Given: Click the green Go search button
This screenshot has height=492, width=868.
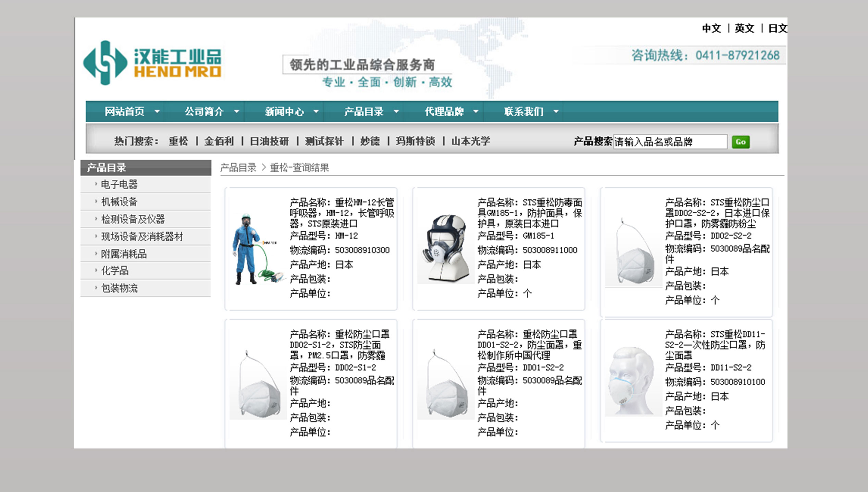Looking at the screenshot, I should coord(740,142).
